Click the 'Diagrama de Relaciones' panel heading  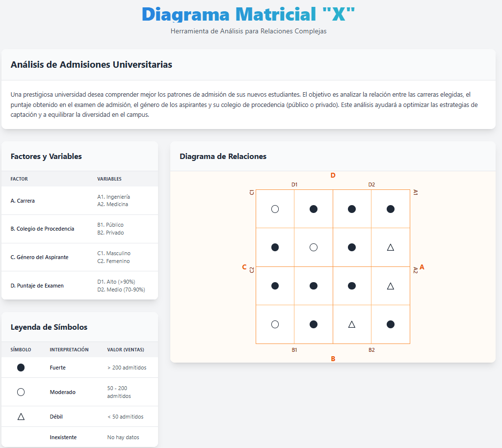pos(223,156)
